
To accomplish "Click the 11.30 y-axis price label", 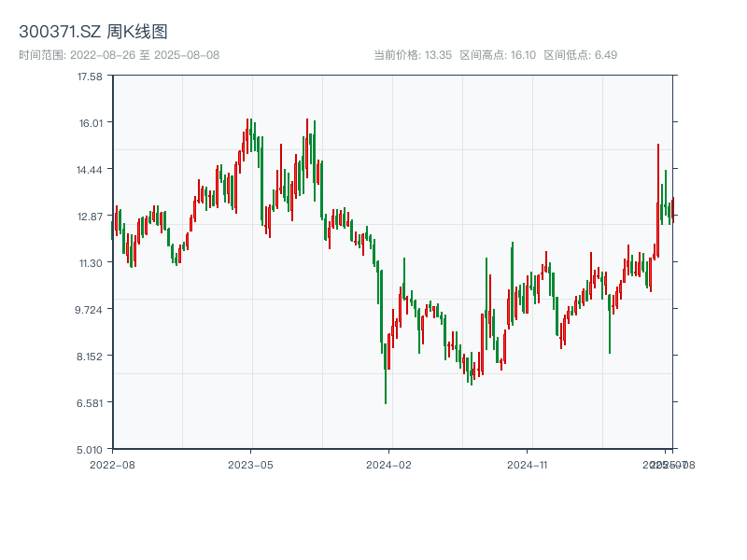I will (91, 263).
